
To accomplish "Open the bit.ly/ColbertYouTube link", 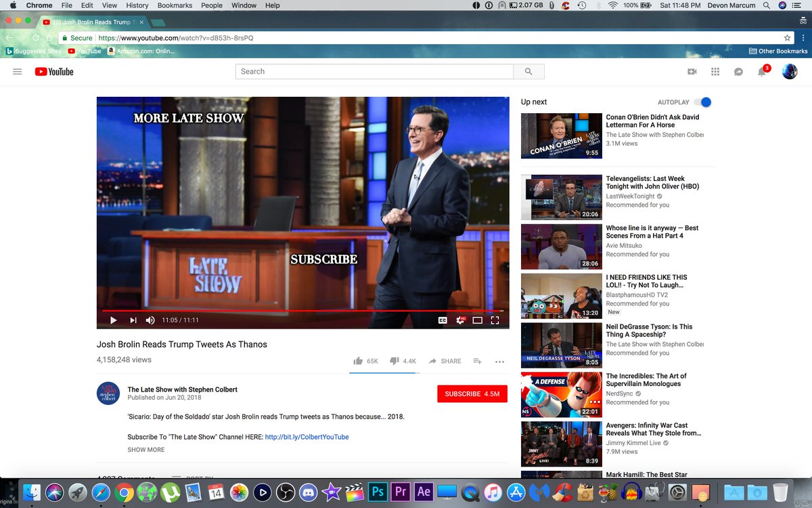I will click(x=307, y=437).
